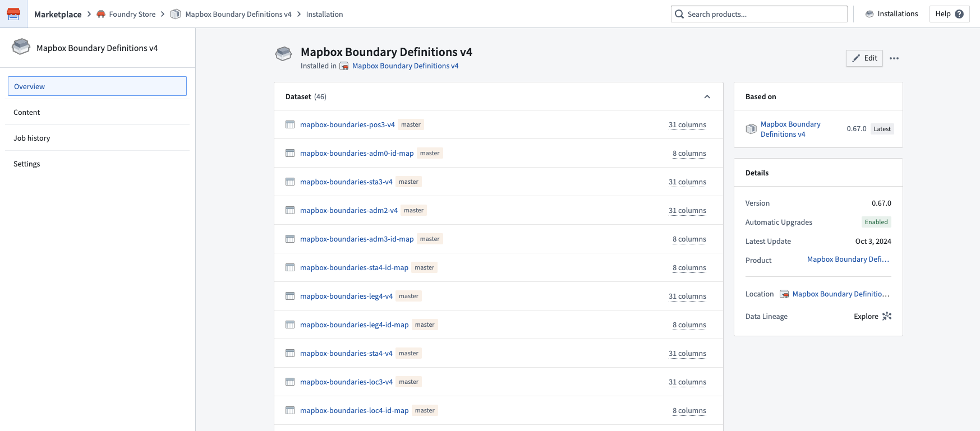980x431 pixels.
Task: Focus the Search products field
Action: pyautogui.click(x=759, y=14)
